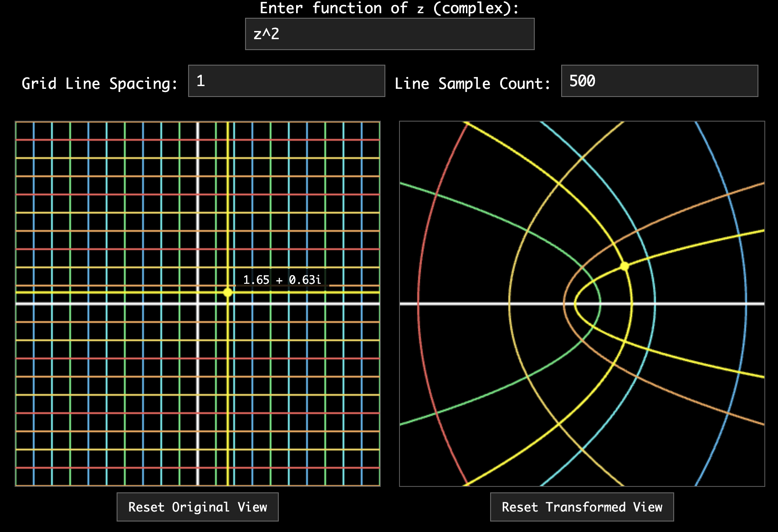This screenshot has width=778, height=532.
Task: Click the 1.65 + 0.63i coordinate label
Action: tap(282, 280)
